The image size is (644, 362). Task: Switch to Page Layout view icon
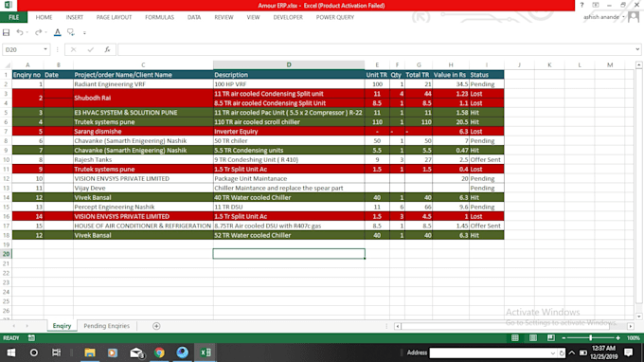point(533,338)
